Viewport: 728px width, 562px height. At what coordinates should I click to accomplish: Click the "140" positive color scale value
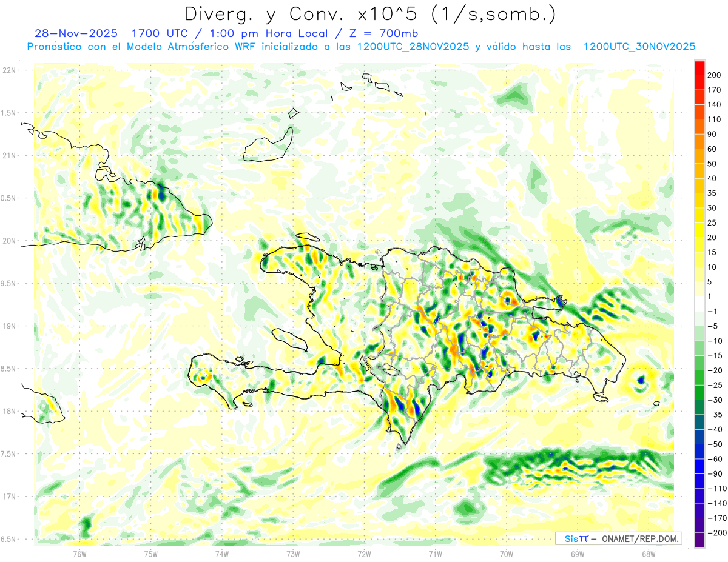click(715, 105)
